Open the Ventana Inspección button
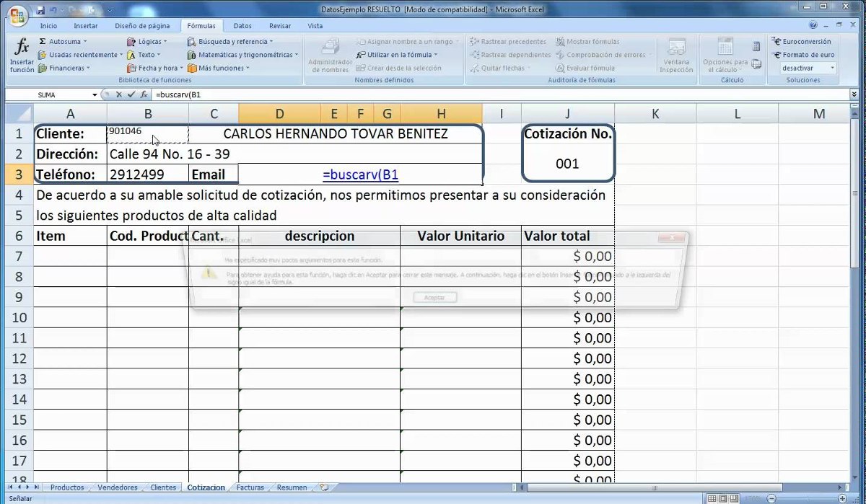The height and width of the screenshot is (504, 866). click(x=676, y=56)
